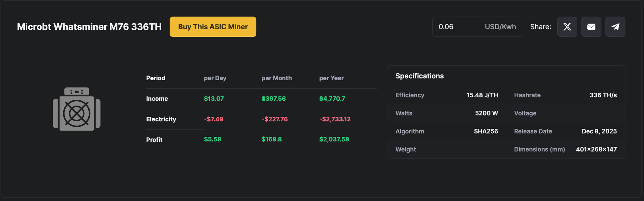The height and width of the screenshot is (201, 644).
Task: Select the per Month column header
Action: (x=276, y=78)
